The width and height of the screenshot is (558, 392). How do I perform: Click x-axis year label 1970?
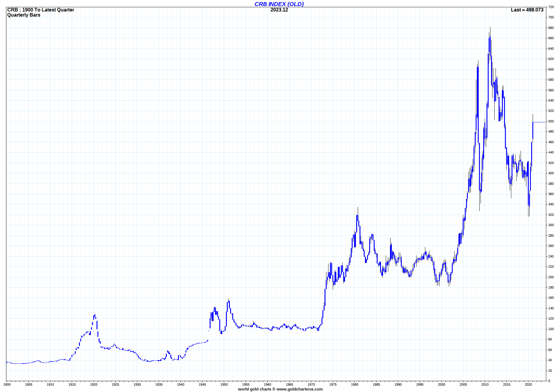(311, 384)
